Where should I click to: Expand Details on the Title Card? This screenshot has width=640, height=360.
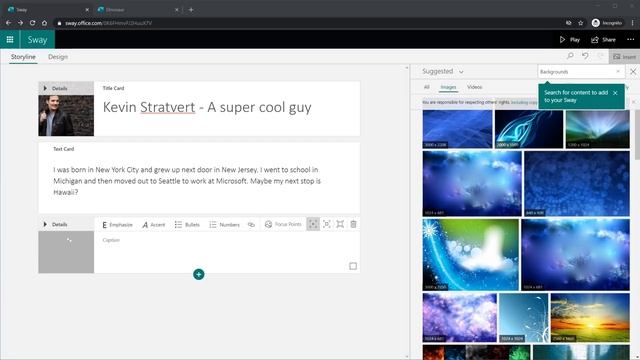(56, 88)
